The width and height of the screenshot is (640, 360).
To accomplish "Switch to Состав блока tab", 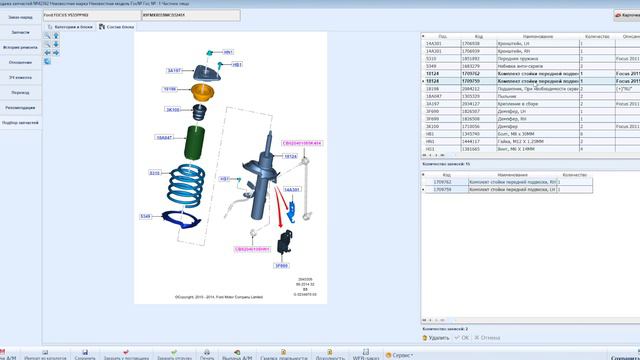I will coord(116,27).
